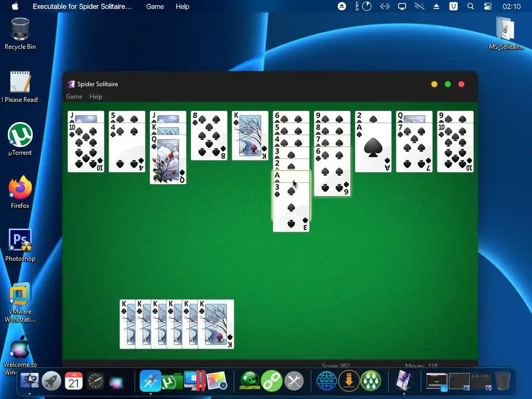The height and width of the screenshot is (399, 532).
Task: Launch µTorrent from the desktop
Action: pyautogui.click(x=20, y=139)
